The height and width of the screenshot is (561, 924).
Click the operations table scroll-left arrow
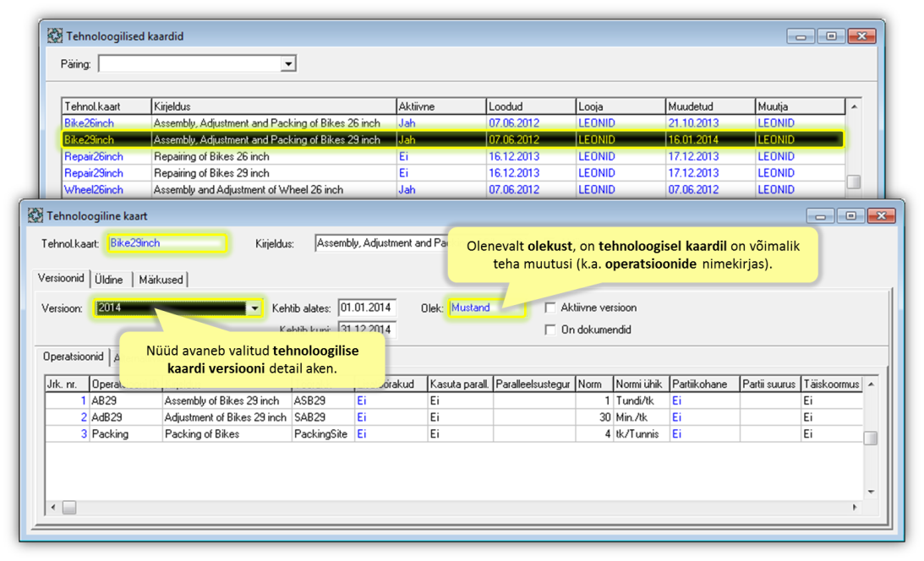(x=53, y=508)
